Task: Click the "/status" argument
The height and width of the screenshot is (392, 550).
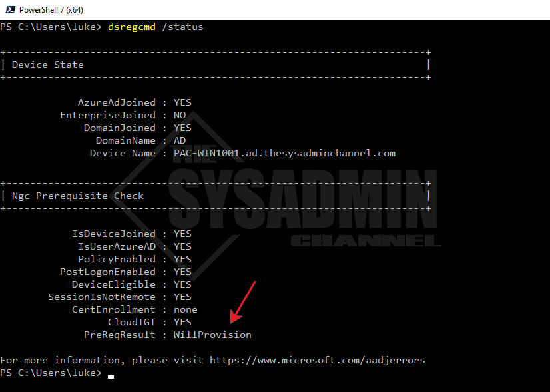Action: click(x=182, y=27)
